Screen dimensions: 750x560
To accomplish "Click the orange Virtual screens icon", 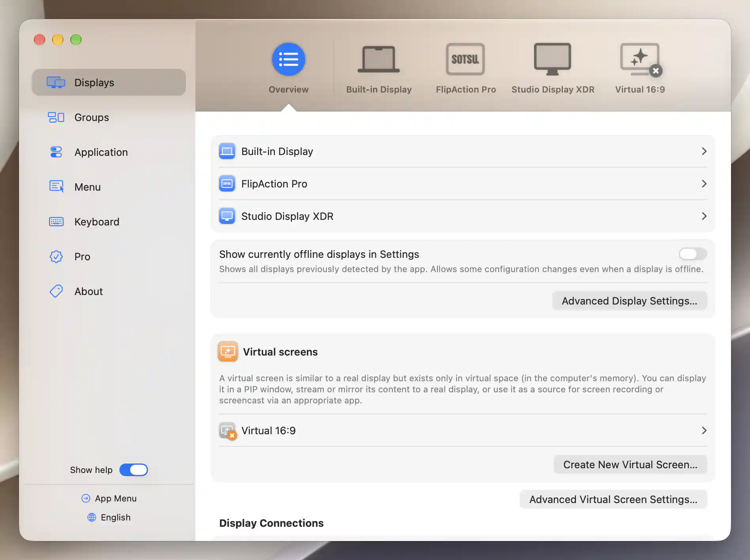I will (228, 351).
